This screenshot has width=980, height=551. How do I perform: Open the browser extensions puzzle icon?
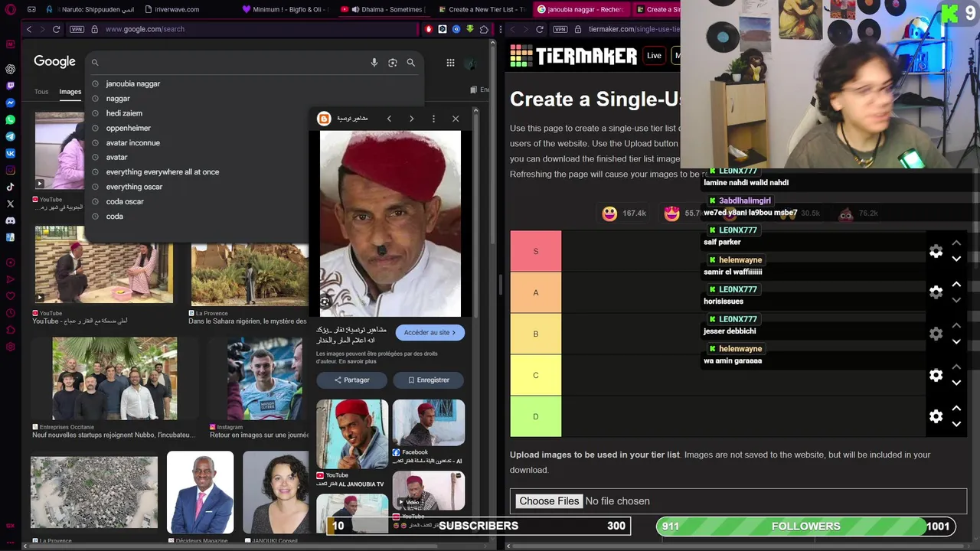[484, 29]
